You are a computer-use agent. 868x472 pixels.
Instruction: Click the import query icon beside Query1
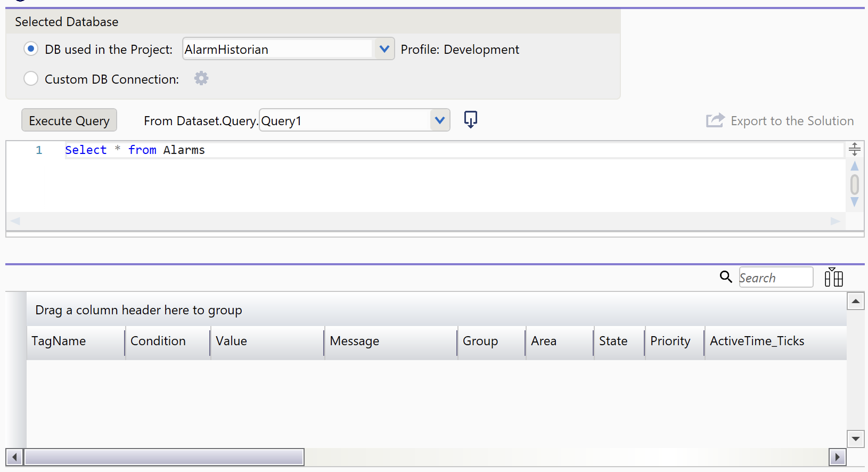470,119
